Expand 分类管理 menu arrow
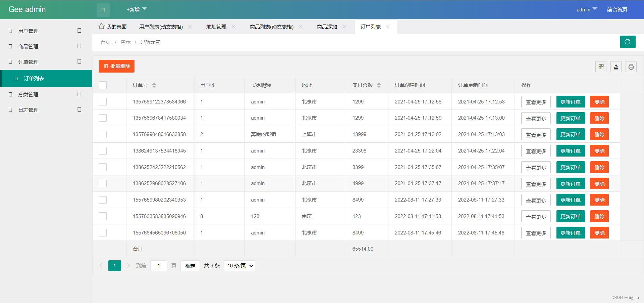This screenshot has height=303, width=644. 79,94
